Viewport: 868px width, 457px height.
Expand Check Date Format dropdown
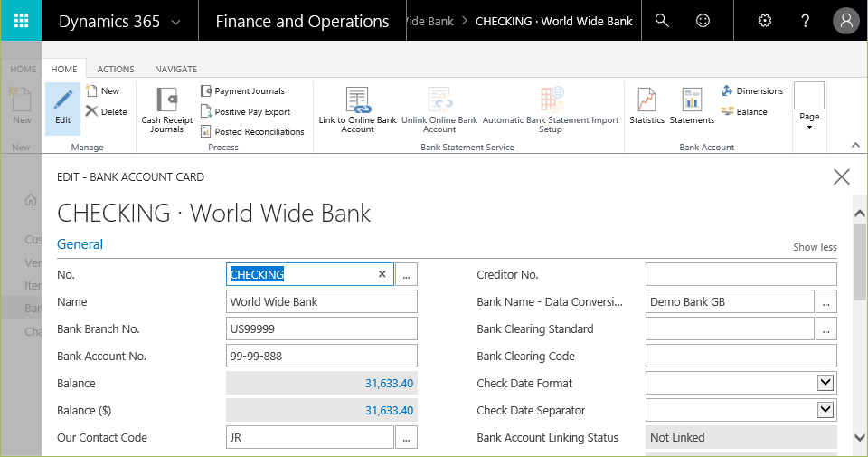coord(826,383)
